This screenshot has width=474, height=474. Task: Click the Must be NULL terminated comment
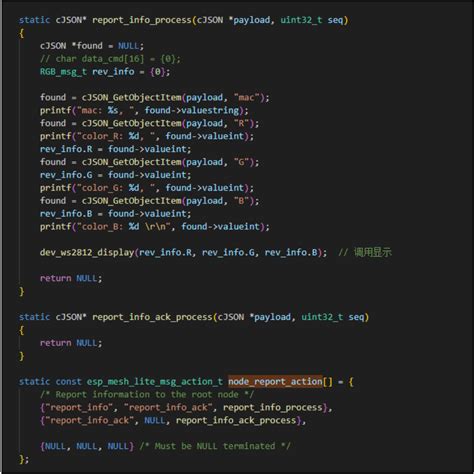coord(215,446)
